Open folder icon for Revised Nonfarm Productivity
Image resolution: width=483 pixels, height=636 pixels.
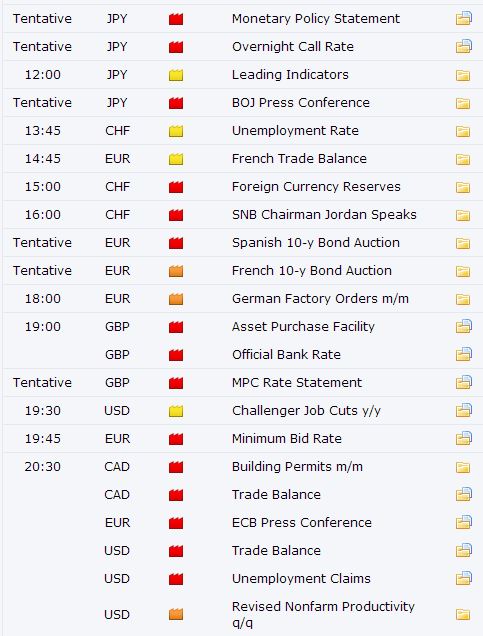tap(463, 615)
